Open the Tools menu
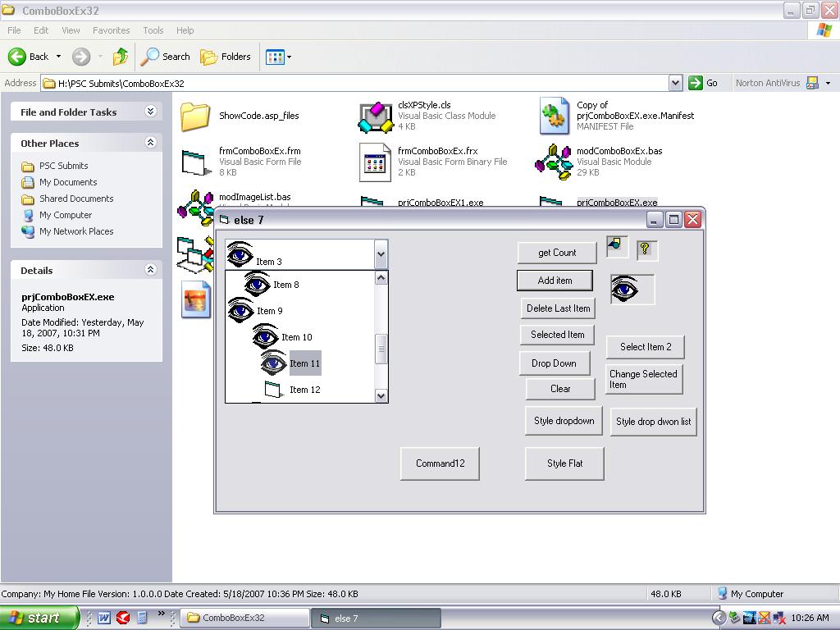This screenshot has width=840, height=630. coord(153,30)
